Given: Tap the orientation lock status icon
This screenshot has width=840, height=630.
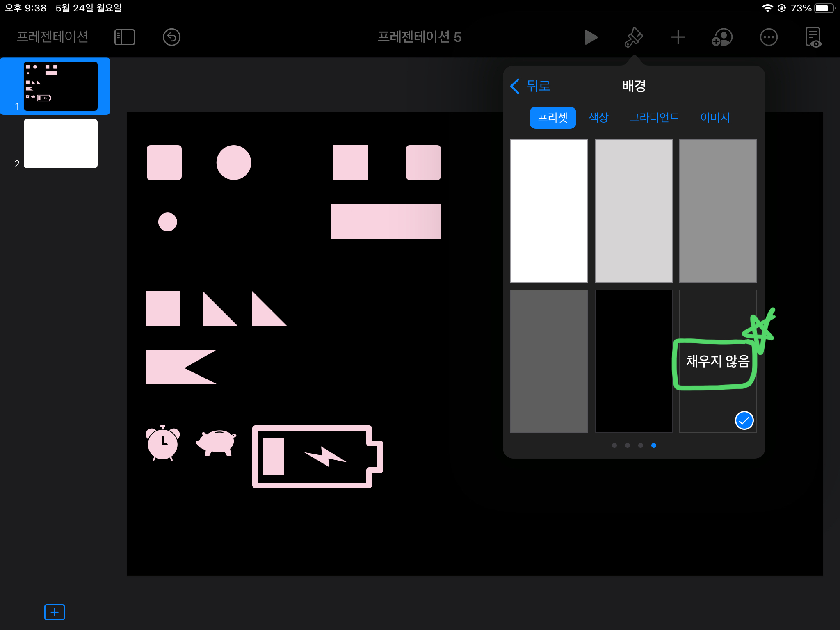Looking at the screenshot, I should click(782, 8).
